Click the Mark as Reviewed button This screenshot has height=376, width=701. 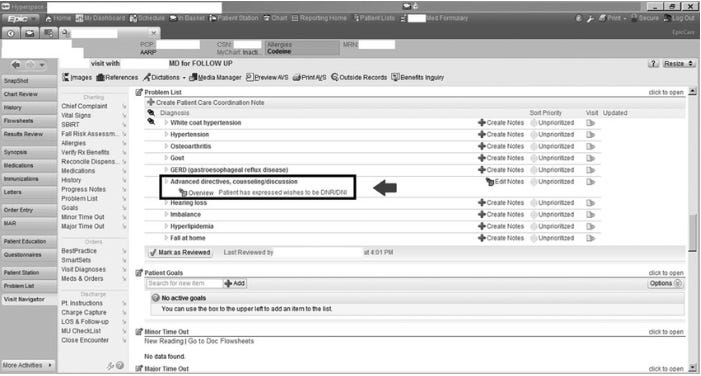point(180,252)
